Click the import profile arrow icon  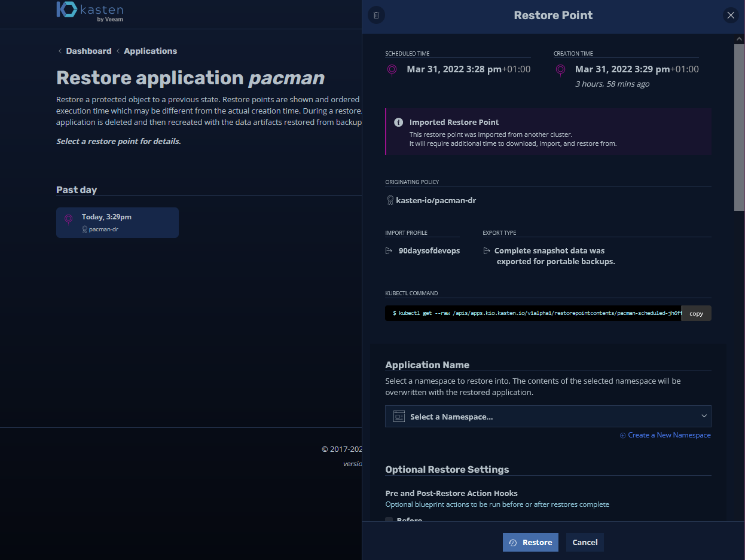pyautogui.click(x=389, y=251)
